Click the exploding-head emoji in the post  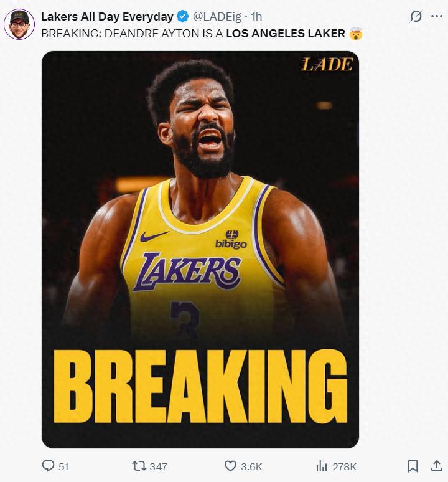pyautogui.click(x=356, y=34)
